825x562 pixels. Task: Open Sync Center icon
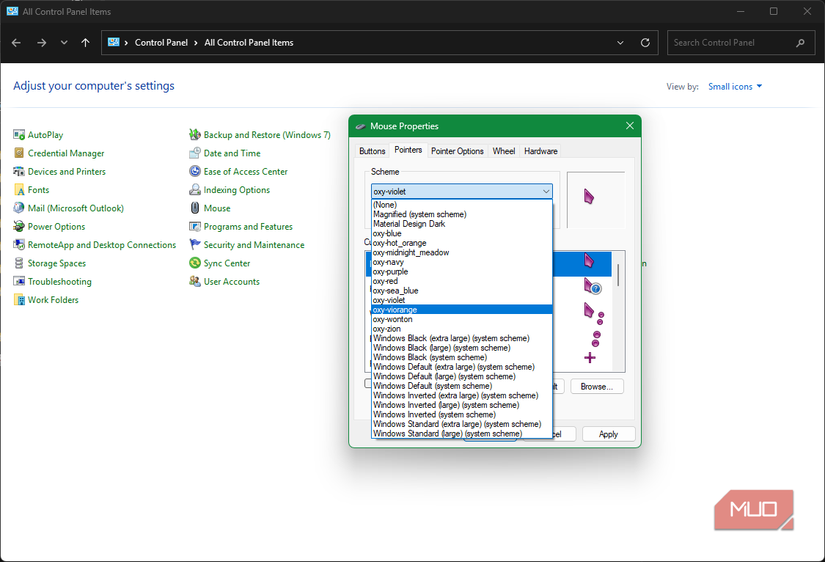pos(195,263)
